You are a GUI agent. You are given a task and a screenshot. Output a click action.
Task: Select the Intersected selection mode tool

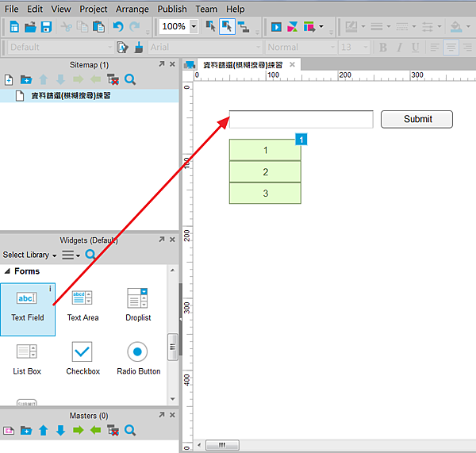pos(210,26)
